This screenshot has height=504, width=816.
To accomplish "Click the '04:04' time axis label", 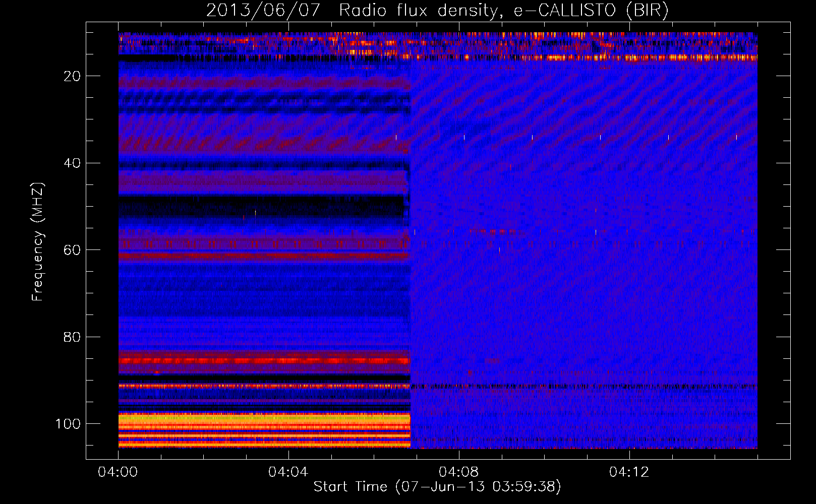I will [288, 472].
